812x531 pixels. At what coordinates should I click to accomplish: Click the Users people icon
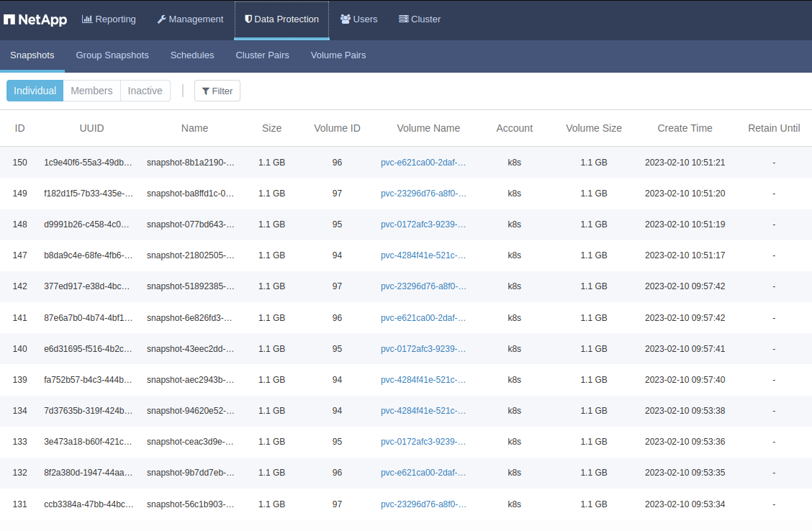pos(346,19)
